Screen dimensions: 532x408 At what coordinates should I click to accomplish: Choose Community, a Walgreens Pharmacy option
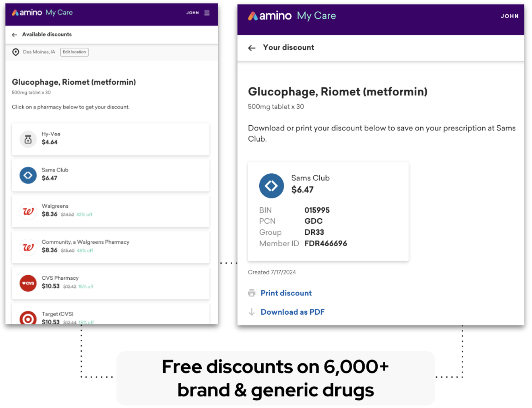[111, 247]
